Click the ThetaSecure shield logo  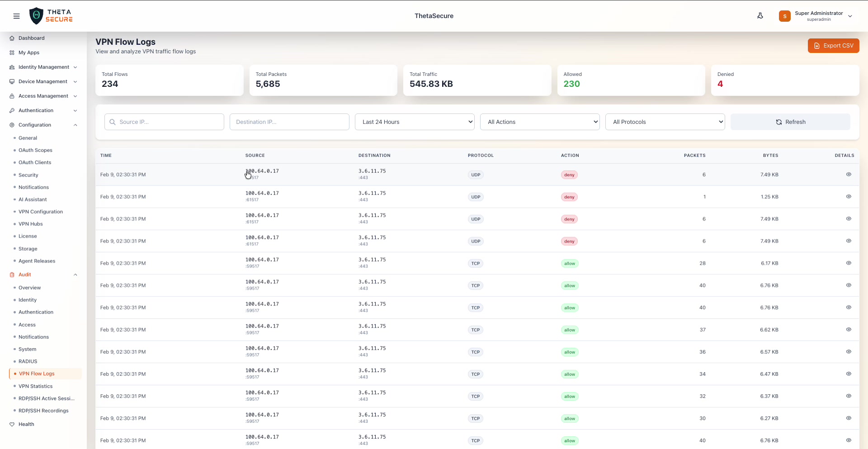(37, 15)
